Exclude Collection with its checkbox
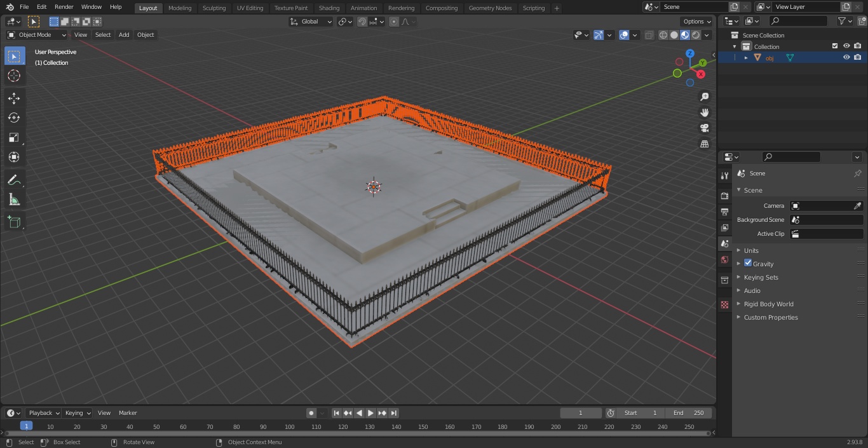Viewport: 868px width, 448px height. click(835, 46)
